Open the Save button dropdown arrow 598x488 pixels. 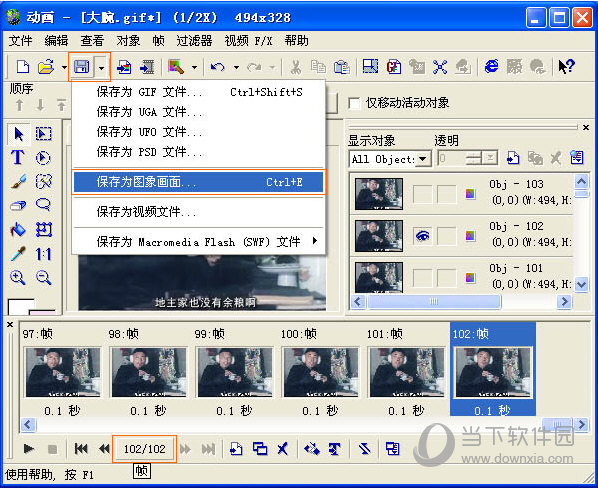coord(101,67)
